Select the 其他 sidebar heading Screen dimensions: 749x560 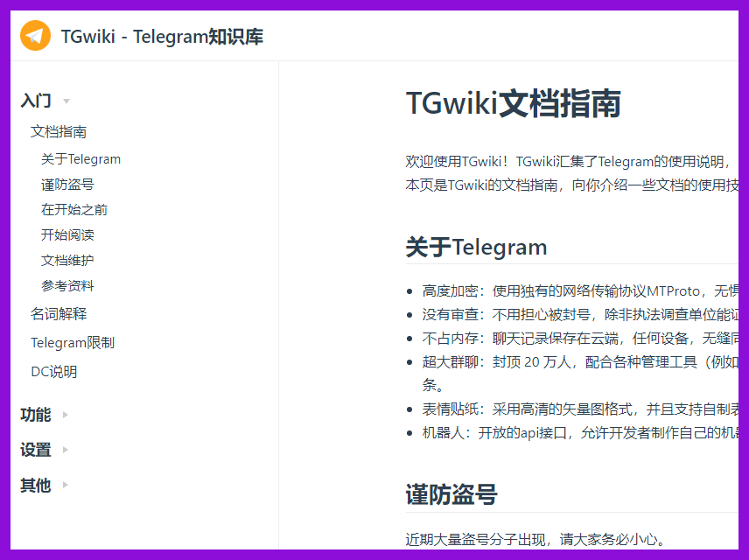click(x=36, y=485)
